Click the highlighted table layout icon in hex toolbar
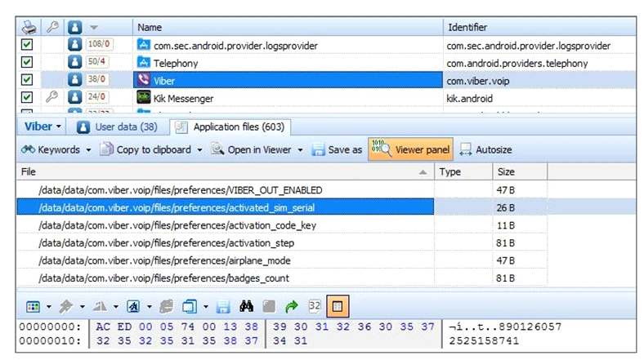 coord(337,307)
